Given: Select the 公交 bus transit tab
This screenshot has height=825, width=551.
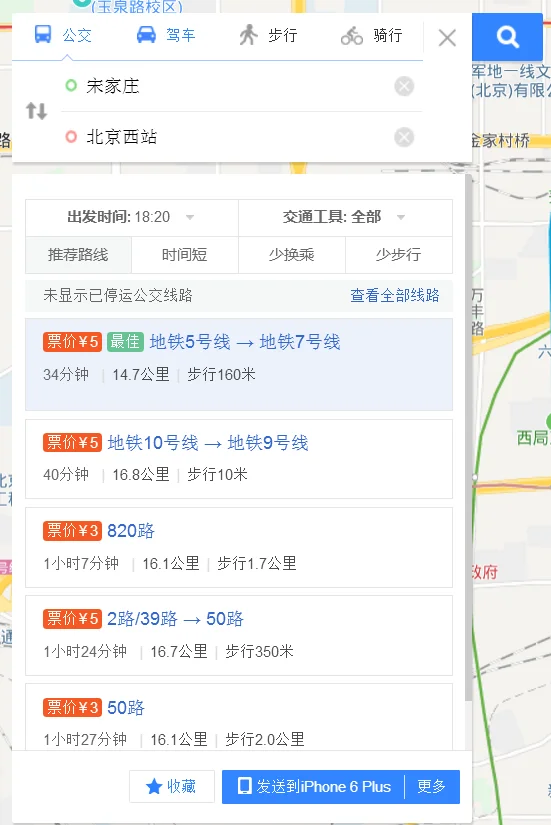Looking at the screenshot, I should click(x=63, y=36).
